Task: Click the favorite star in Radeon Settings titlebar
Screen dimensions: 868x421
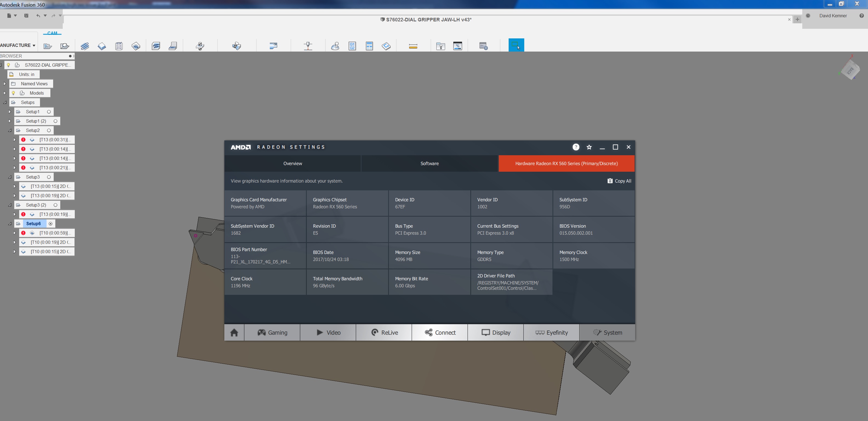Action: [589, 147]
